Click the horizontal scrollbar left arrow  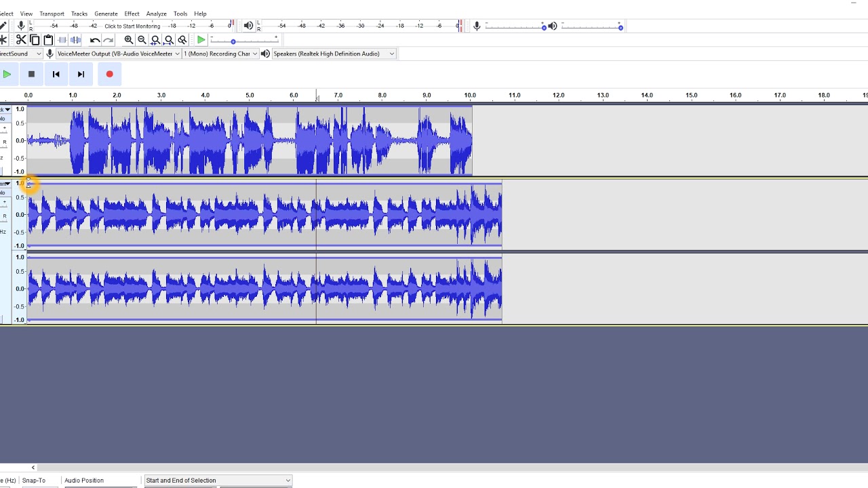click(33, 467)
